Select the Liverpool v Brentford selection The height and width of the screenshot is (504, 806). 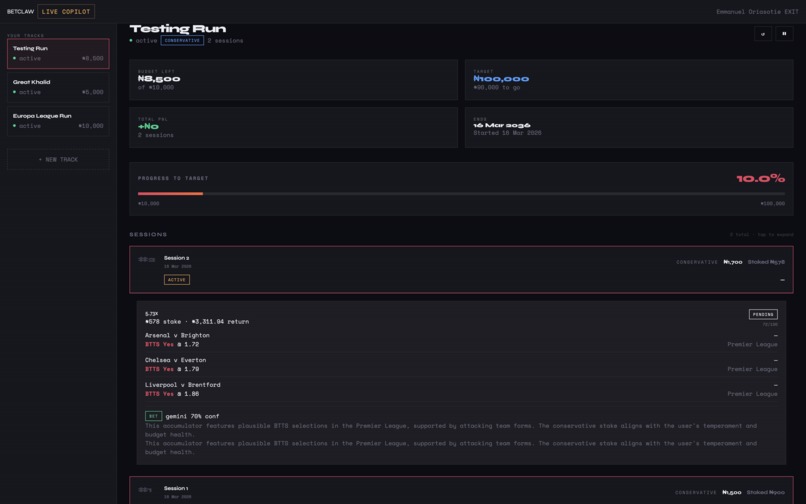coord(461,389)
